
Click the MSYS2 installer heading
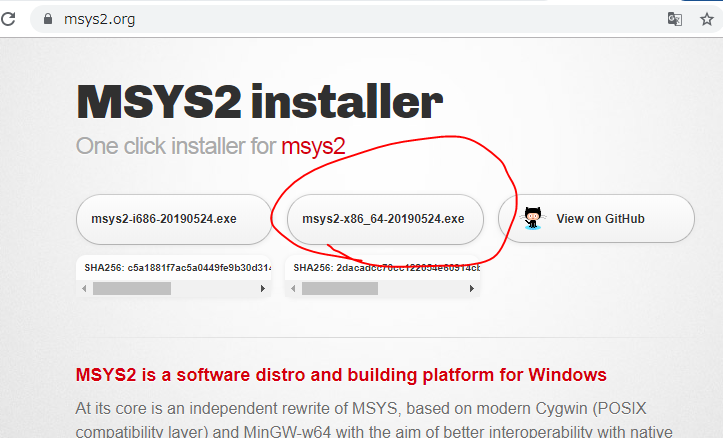point(259,102)
